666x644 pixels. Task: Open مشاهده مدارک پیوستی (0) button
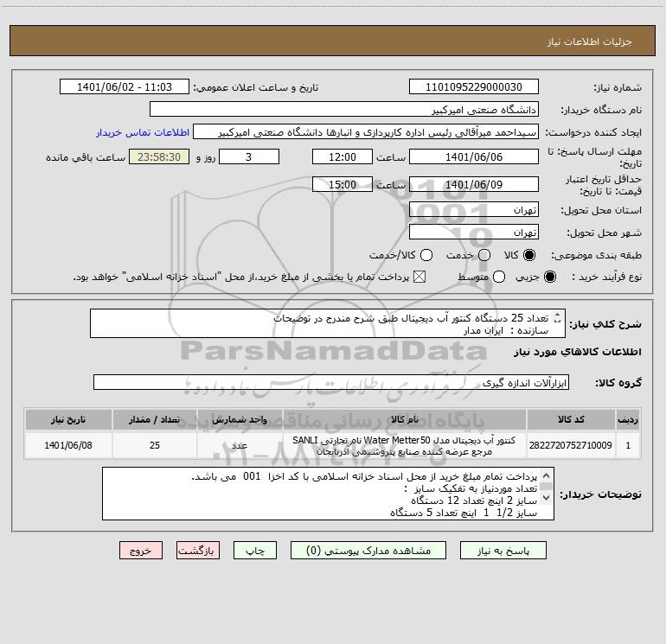coord(368,551)
